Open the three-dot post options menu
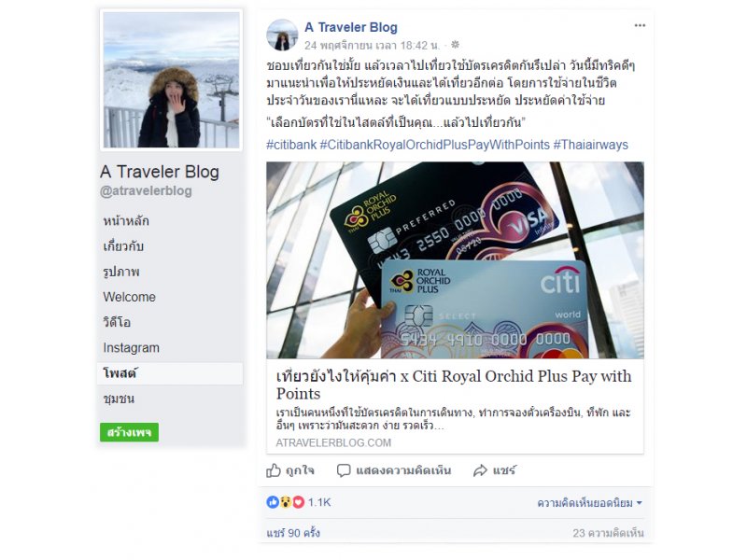Viewport: 747px width, 560px height. click(x=640, y=26)
